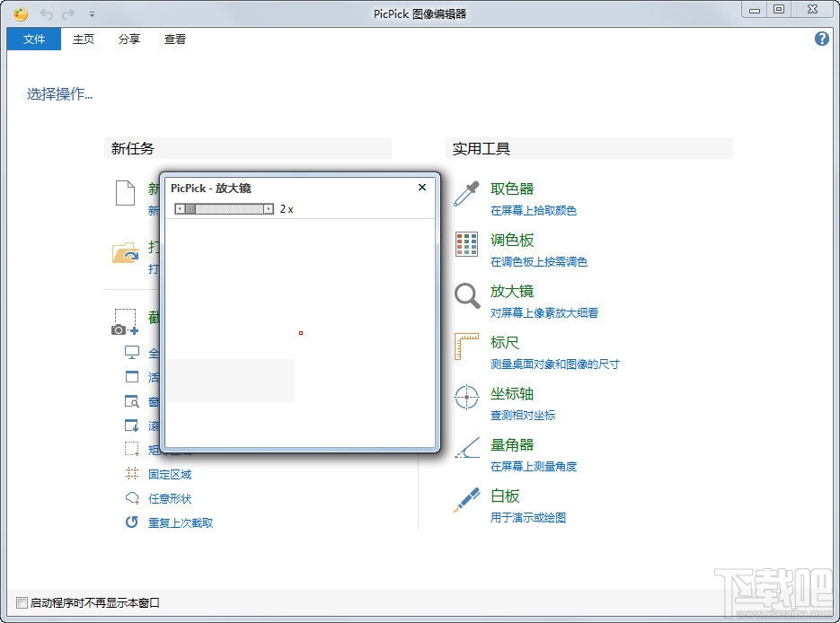Select the 标尺 ruler tool

[505, 342]
